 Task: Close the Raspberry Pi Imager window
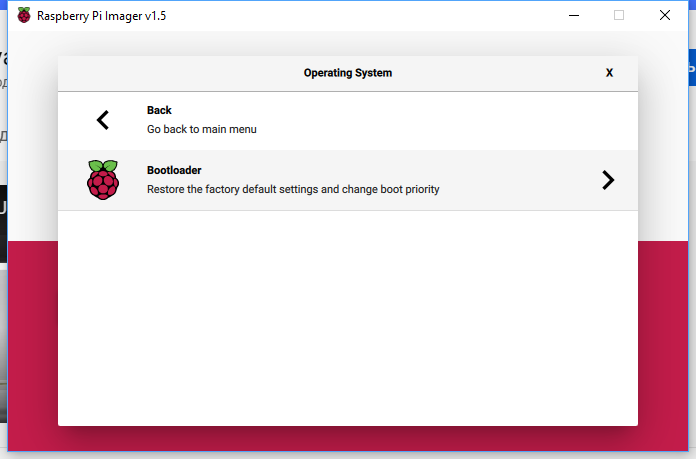click(665, 15)
